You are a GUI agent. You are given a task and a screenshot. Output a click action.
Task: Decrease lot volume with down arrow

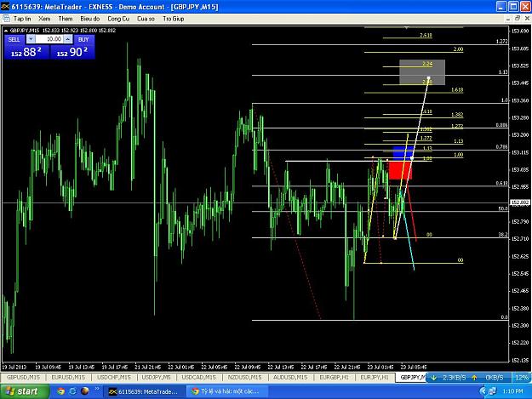click(31, 39)
